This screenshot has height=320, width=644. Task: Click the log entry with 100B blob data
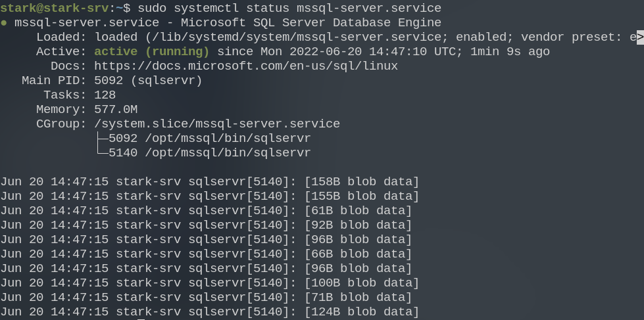[209, 283]
